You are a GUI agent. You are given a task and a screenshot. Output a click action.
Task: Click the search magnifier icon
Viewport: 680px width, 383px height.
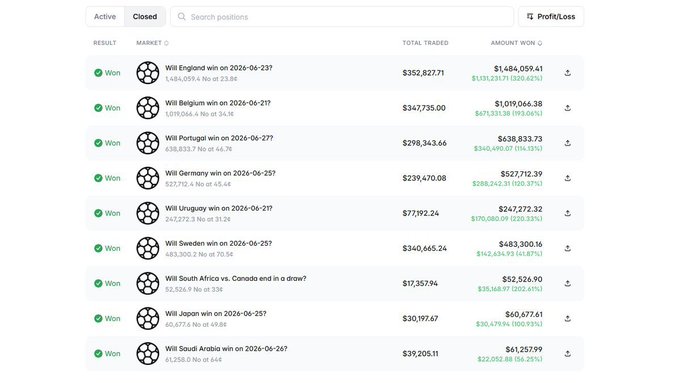(x=182, y=16)
